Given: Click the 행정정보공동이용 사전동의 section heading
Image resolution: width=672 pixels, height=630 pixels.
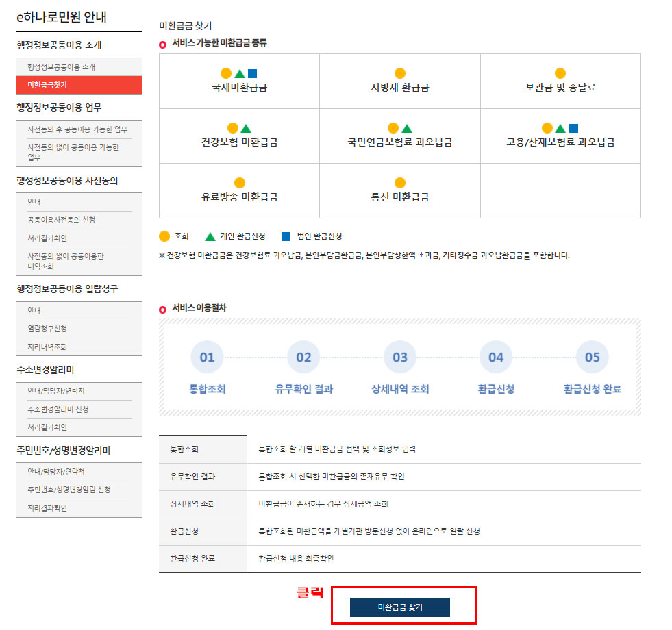Looking at the screenshot, I should pos(67,180).
